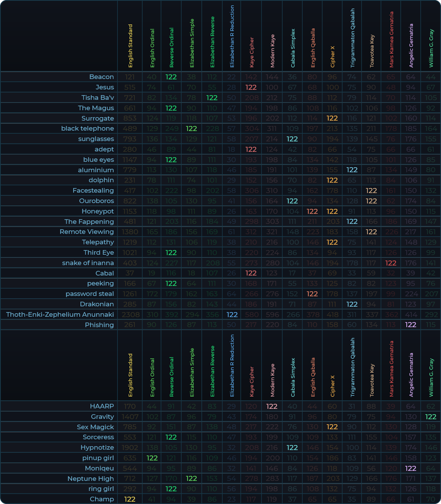Select lower table 'Mars Kamea Gematria' header
Viewport: 441px width, 504px height.
[x=391, y=369]
